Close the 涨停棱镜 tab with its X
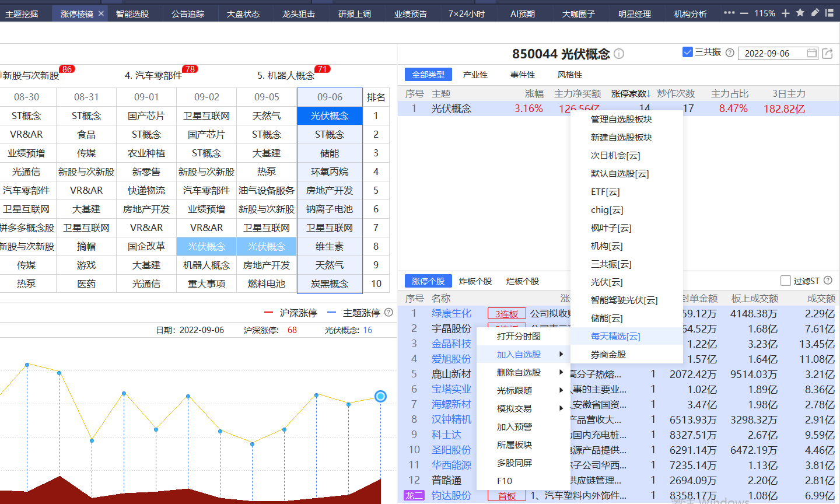Screen dimensions: 840x504 click(x=101, y=13)
